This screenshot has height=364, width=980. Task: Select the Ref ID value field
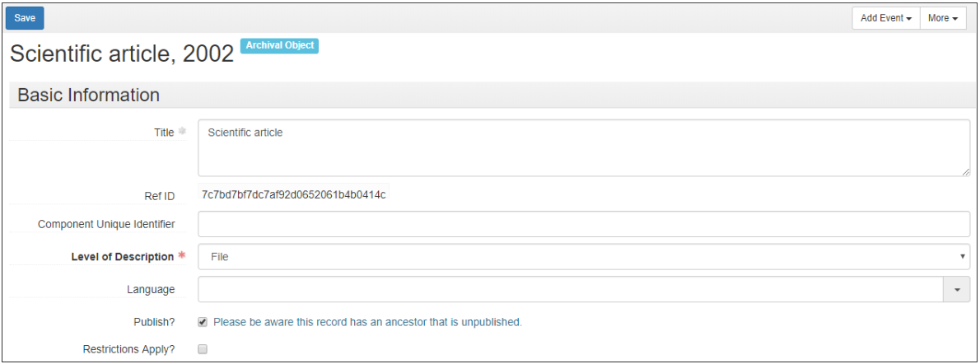pos(294,194)
